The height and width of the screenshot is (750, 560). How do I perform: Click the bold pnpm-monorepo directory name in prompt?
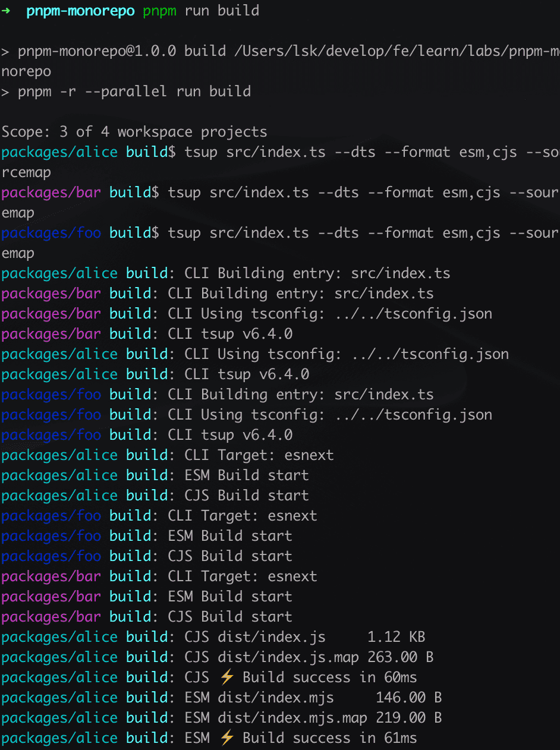pyautogui.click(x=80, y=11)
